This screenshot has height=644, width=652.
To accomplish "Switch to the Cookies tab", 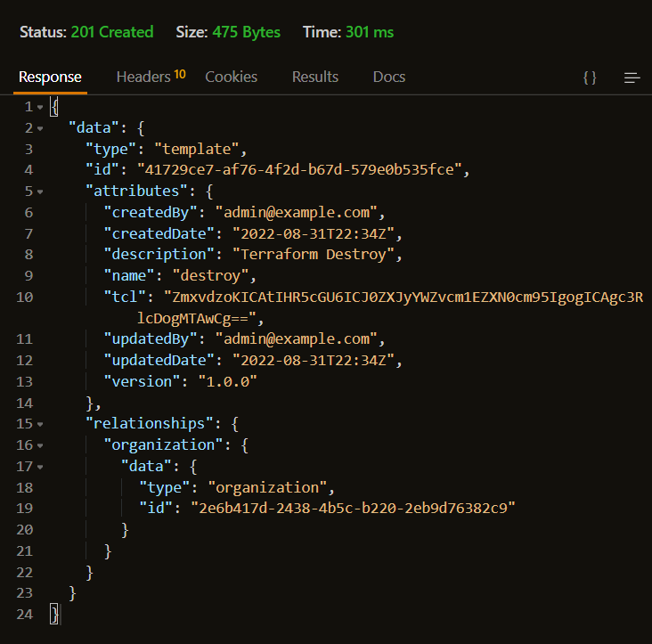I will [231, 77].
